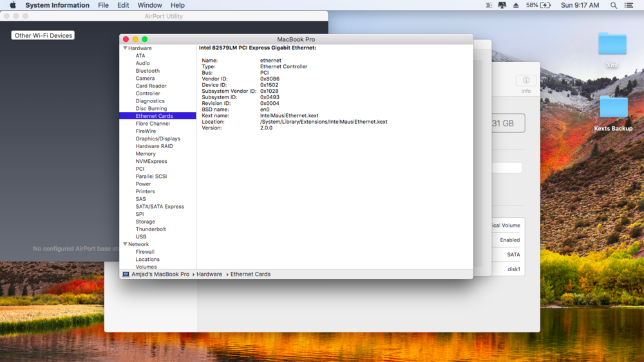Select Thunderbolt in the sidebar
This screenshot has height=362, width=644.
point(151,229)
